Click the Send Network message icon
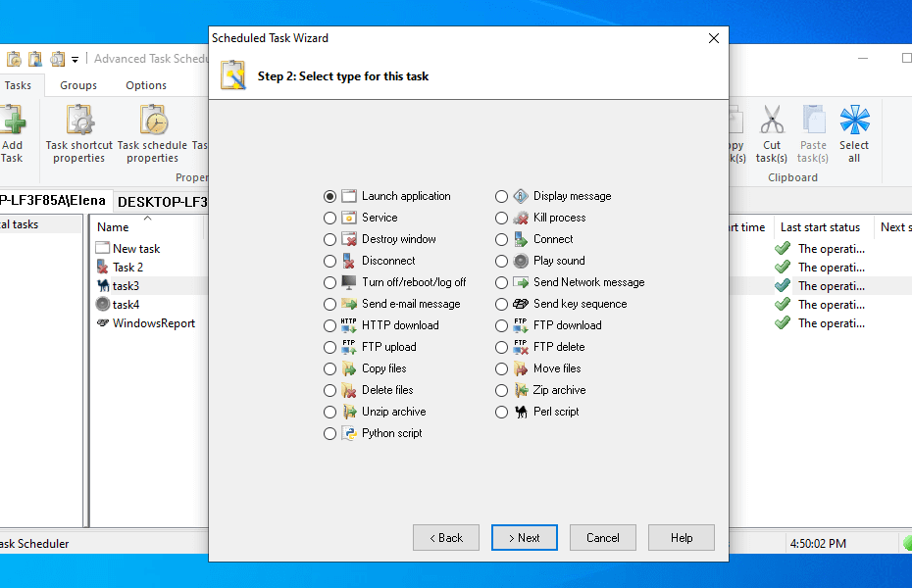The height and width of the screenshot is (588, 912). point(521,282)
